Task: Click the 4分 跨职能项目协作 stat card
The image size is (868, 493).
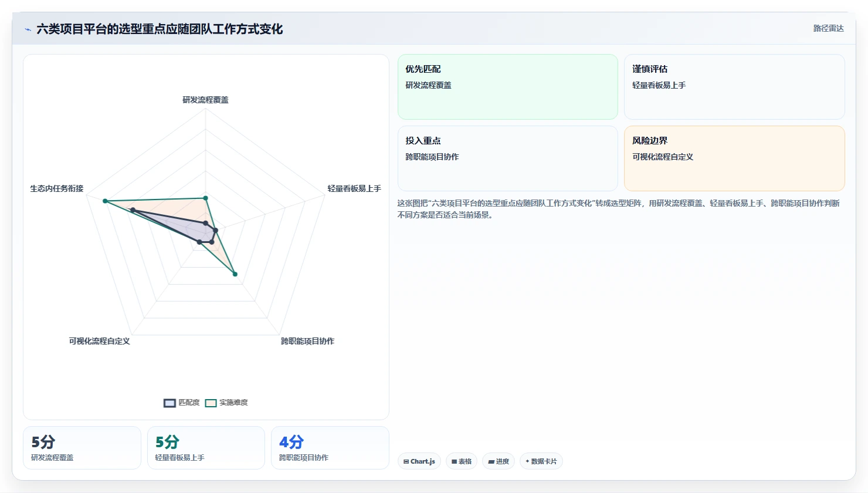Action: pos(330,448)
